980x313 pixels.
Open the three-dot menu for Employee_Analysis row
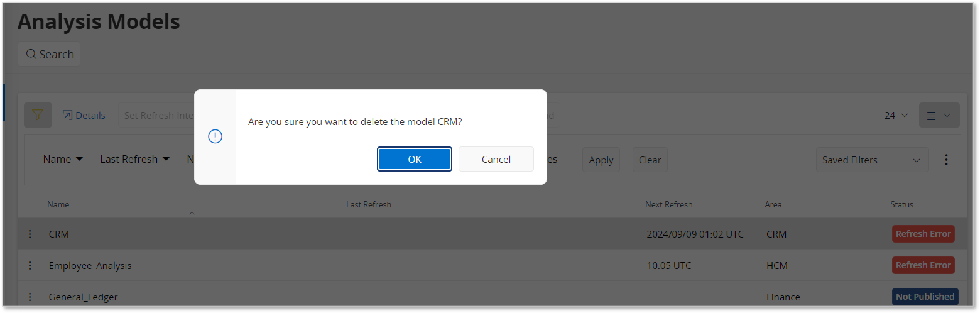[x=30, y=265]
